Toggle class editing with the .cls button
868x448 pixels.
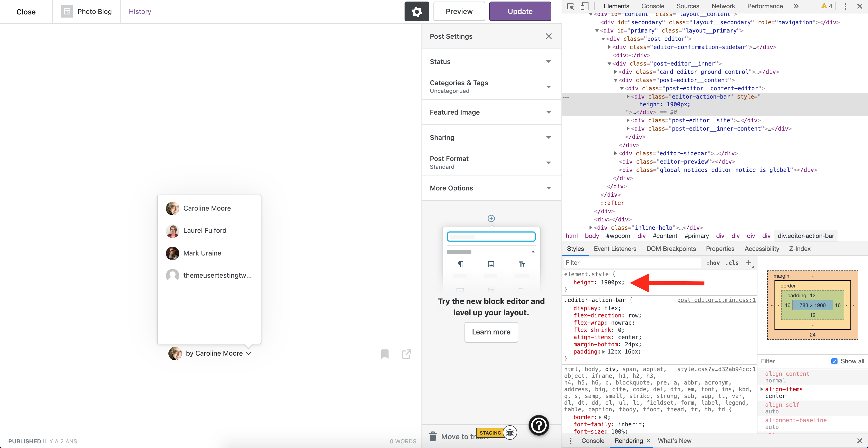[732, 263]
